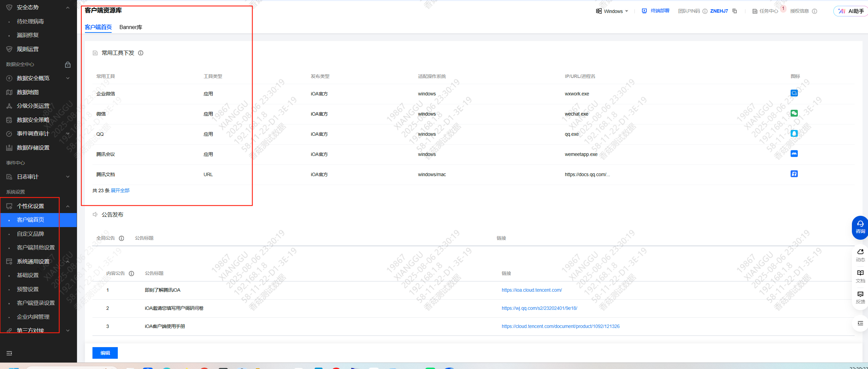The width and height of the screenshot is (868, 369).
Task: Show info tooltip for 全局公告
Action: [x=122, y=238]
